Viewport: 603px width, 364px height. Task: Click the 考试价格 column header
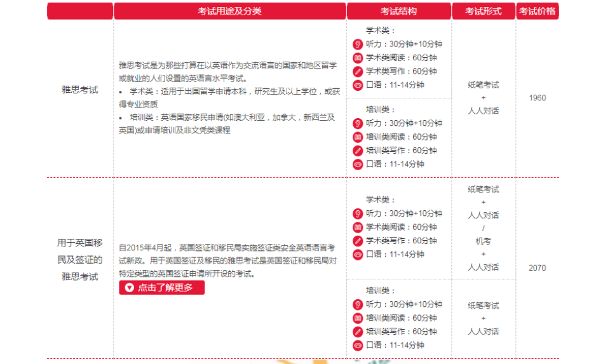(538, 11)
